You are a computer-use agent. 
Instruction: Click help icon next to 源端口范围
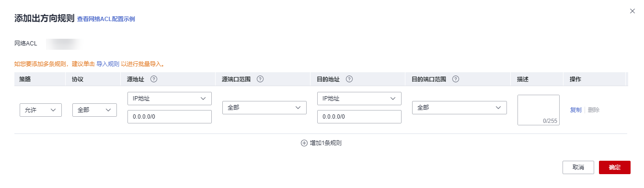click(x=260, y=79)
